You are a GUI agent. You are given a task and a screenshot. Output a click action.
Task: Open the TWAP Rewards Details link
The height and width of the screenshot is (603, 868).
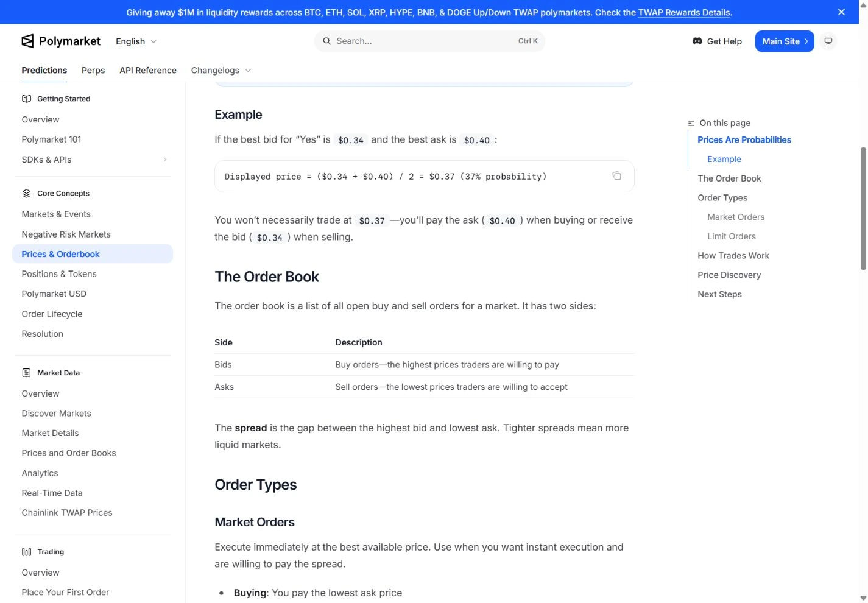[684, 12]
